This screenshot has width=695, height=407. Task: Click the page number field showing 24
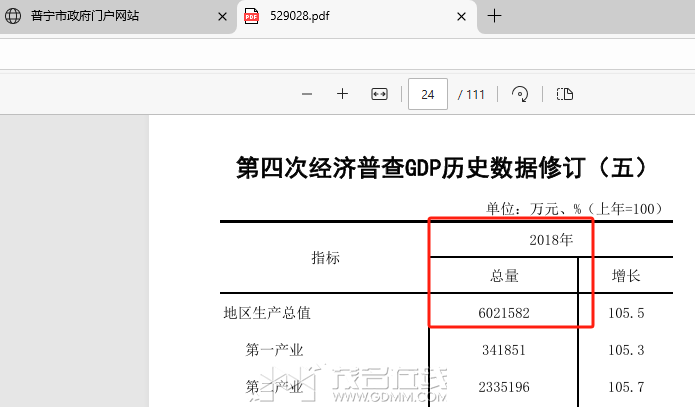point(428,94)
